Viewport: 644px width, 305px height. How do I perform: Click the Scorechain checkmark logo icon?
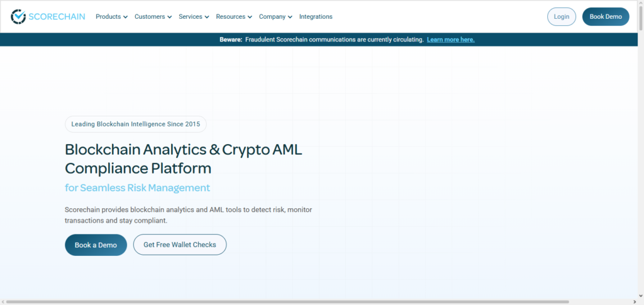(x=18, y=16)
